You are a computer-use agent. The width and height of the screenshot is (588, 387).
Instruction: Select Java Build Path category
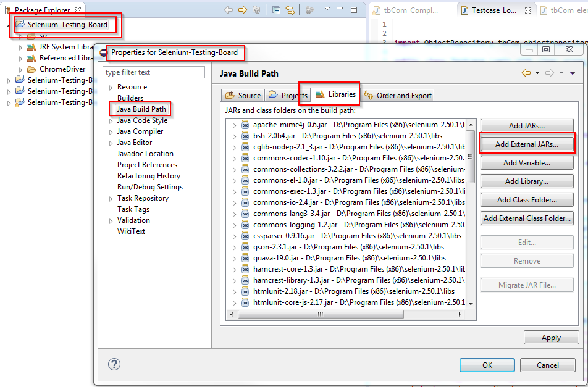point(141,109)
